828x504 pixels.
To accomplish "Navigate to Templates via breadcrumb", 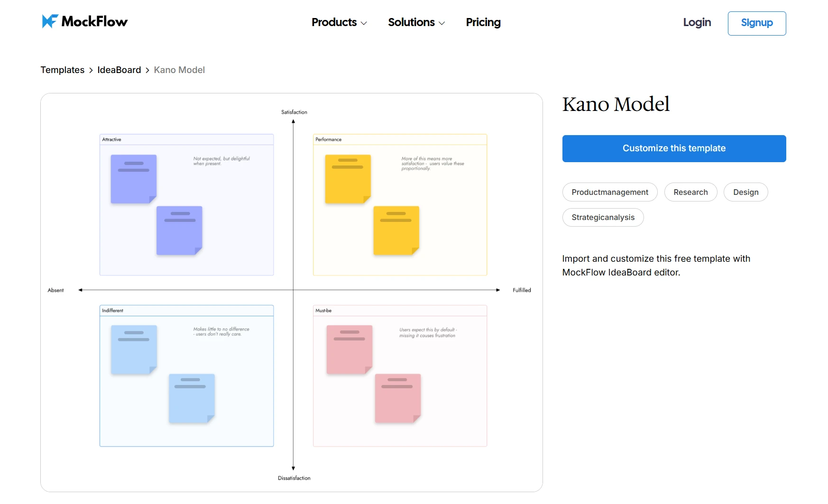I will click(62, 70).
